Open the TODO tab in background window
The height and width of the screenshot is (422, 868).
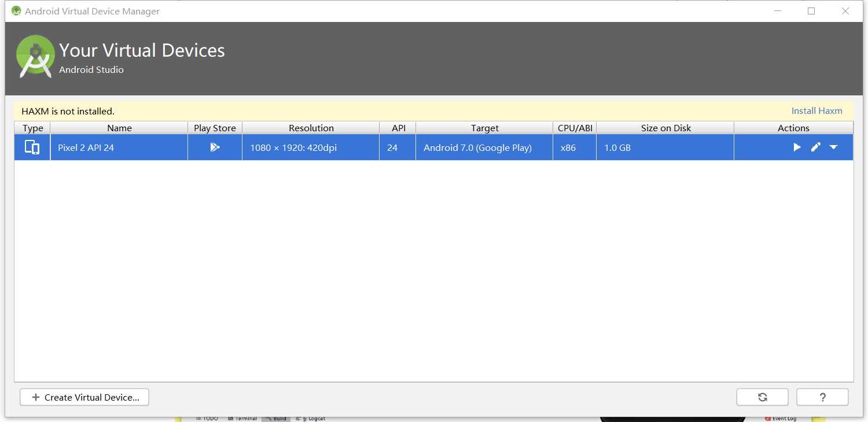tap(207, 418)
